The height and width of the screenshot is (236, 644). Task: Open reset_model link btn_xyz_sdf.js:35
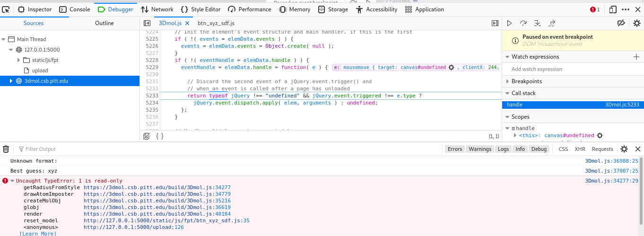click(x=166, y=220)
